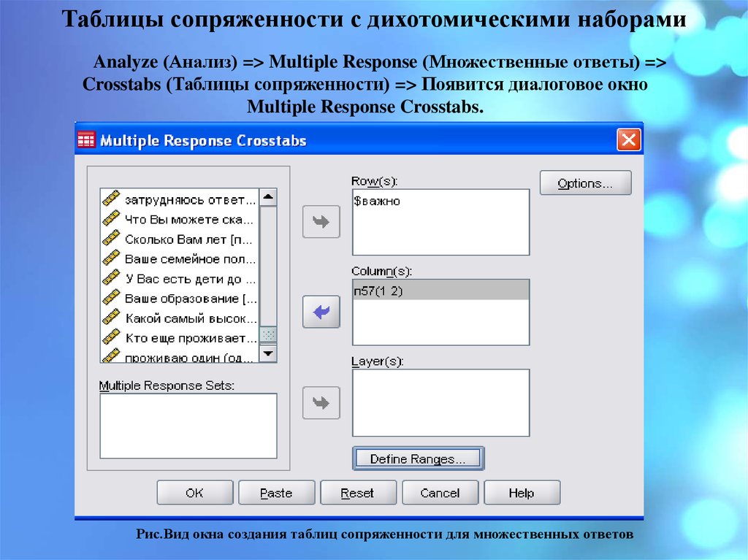Click ruler icon beside 'Сколько Вам лет'

(x=111, y=238)
